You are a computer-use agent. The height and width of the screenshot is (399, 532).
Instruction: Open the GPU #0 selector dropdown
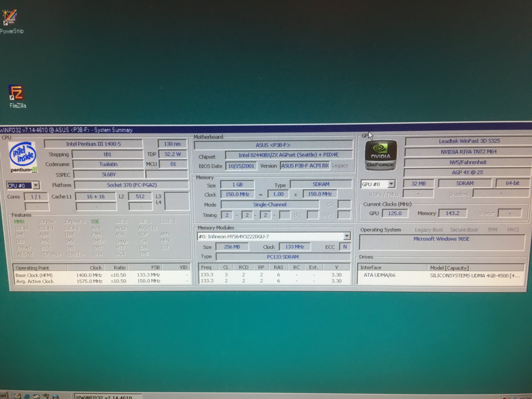click(391, 184)
